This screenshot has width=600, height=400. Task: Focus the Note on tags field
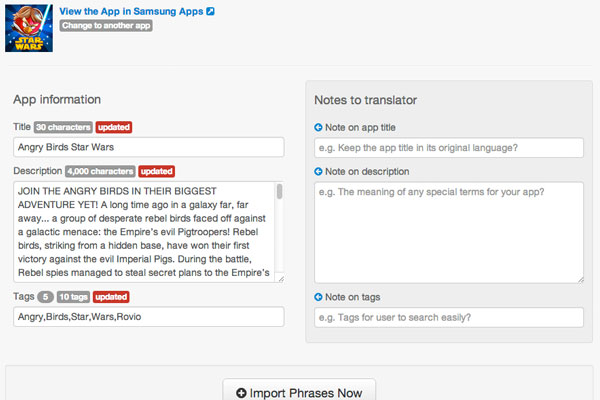449,317
